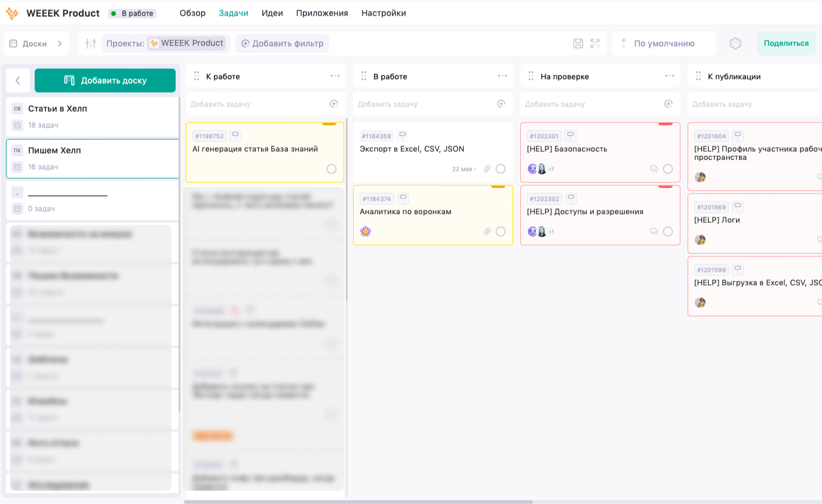The width and height of the screenshot is (822, 504).
Task: Click task type icon next to #1202301
Action: coord(571,136)
